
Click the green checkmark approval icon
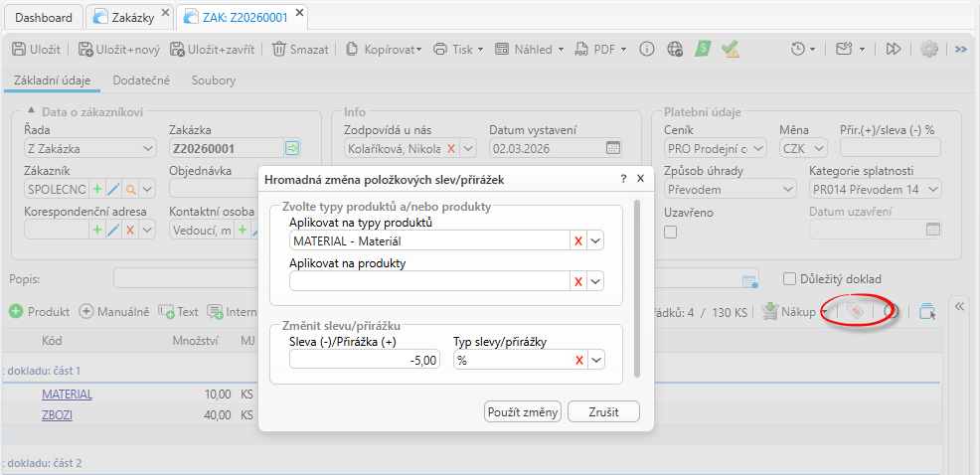pyautogui.click(x=731, y=49)
